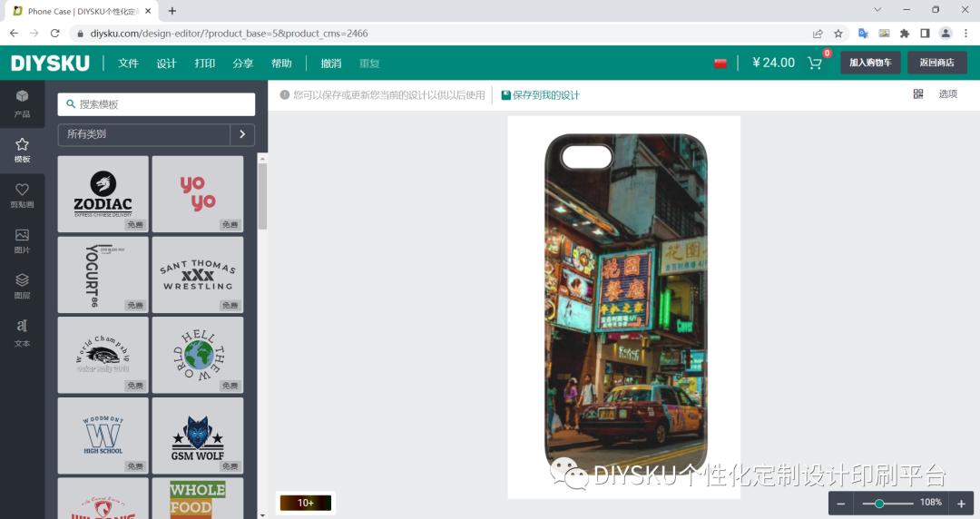Image resolution: width=980 pixels, height=519 pixels.
Task: Open the 文本 text tool
Action: pos(22,332)
